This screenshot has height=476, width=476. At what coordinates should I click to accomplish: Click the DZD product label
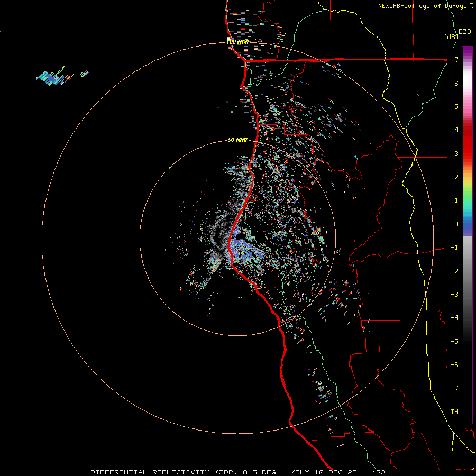point(465,32)
